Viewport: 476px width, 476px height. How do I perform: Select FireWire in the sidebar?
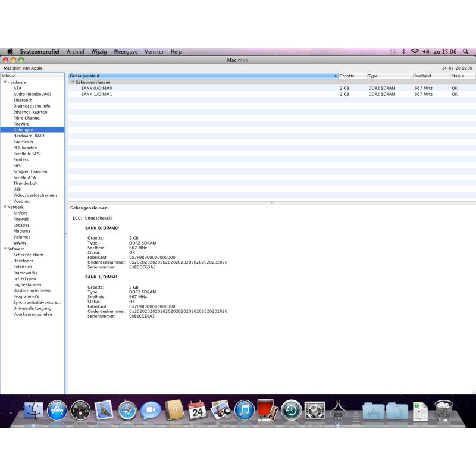(x=21, y=124)
